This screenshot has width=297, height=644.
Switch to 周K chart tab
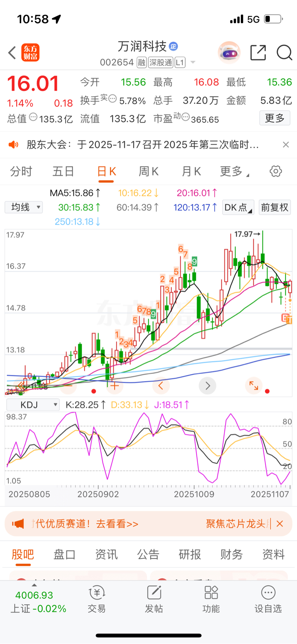coord(148,171)
